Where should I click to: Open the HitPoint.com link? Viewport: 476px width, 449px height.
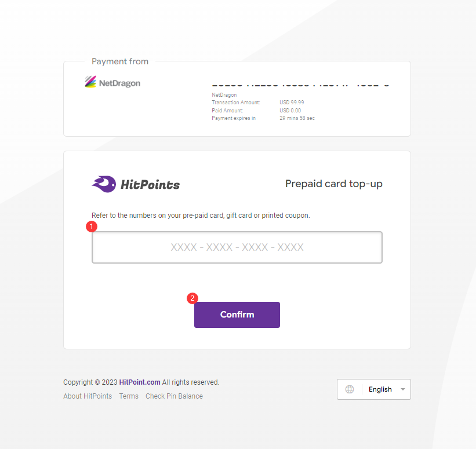[140, 382]
